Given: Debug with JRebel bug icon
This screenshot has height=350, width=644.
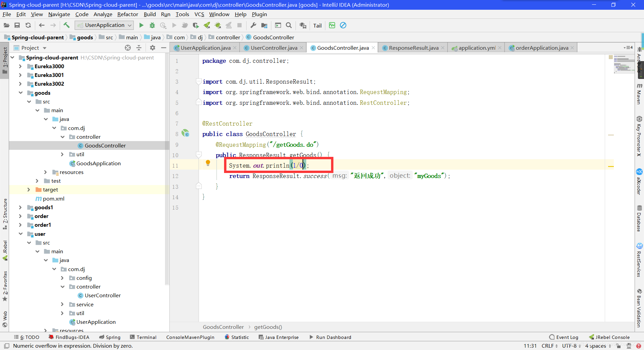Looking at the screenshot, I should point(218,25).
